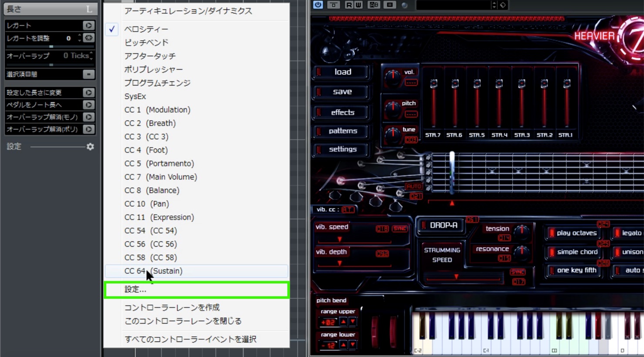The image size is (644, 357).
Task: Open the plugin settings page
Action: pyautogui.click(x=342, y=149)
